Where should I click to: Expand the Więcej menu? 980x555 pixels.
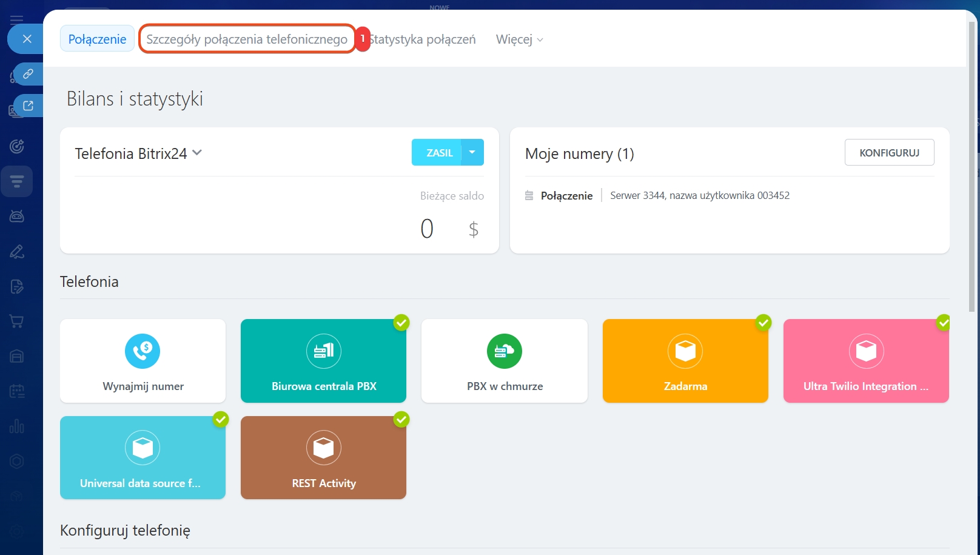(519, 39)
